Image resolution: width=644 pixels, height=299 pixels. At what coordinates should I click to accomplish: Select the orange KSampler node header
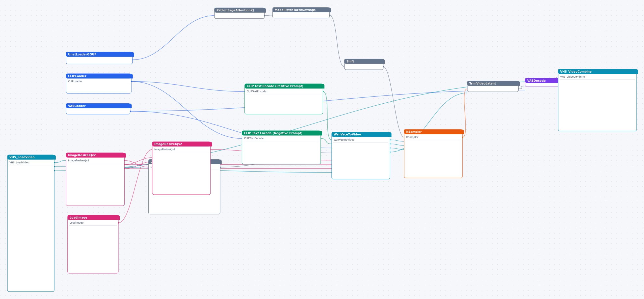pos(434,132)
